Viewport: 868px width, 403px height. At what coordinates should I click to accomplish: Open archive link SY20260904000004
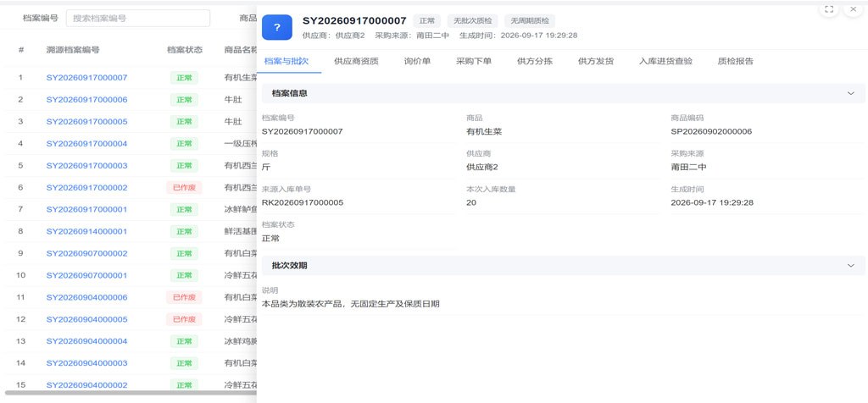click(x=87, y=342)
